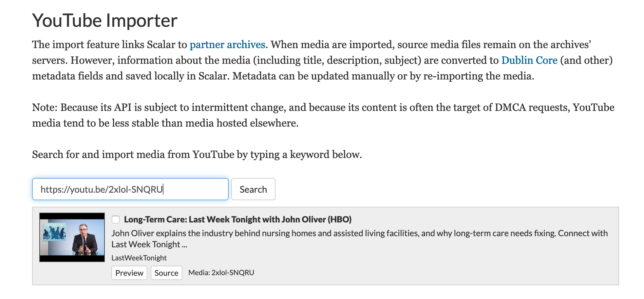Image resolution: width=644 pixels, height=299 pixels.
Task: Open the Source button for the video
Action: click(166, 273)
